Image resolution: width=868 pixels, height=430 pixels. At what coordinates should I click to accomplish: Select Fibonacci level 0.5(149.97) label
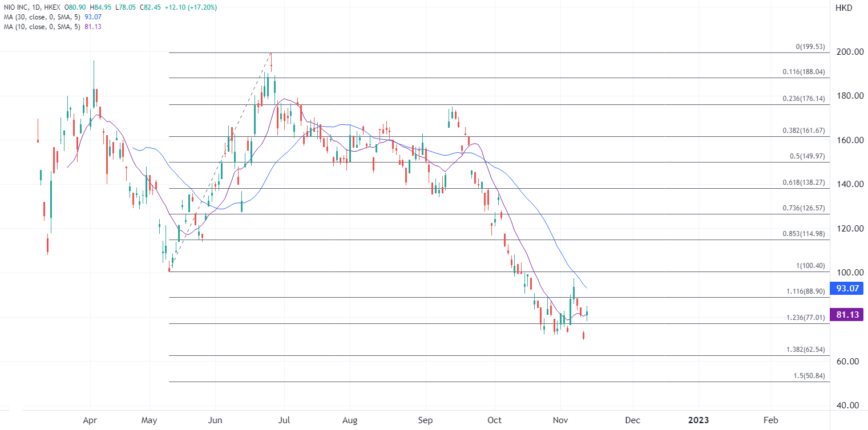tap(808, 156)
